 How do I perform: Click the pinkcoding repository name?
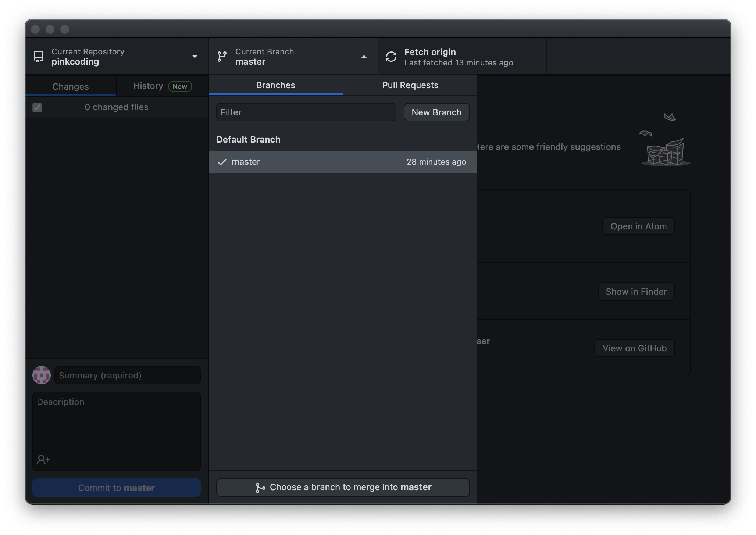pyautogui.click(x=75, y=62)
